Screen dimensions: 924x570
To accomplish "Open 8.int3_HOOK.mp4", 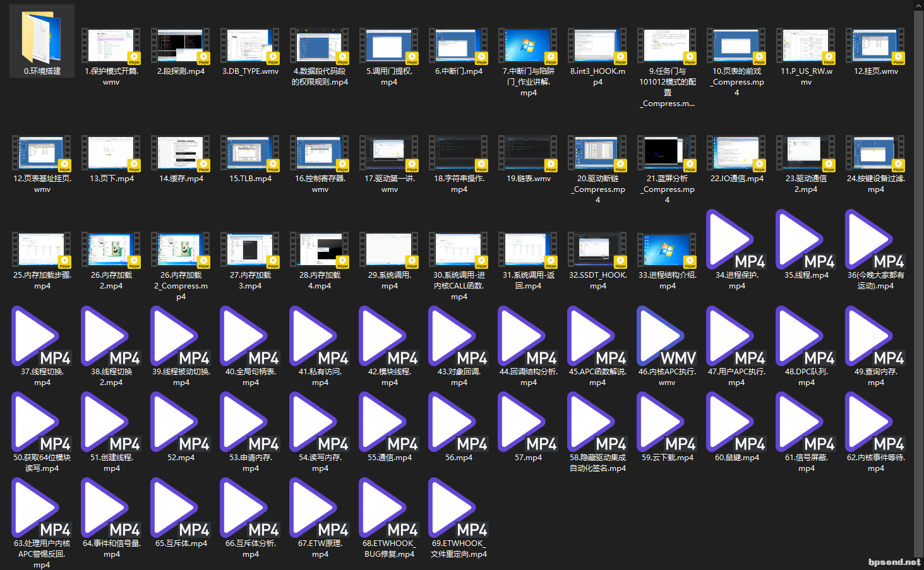I will (597, 47).
